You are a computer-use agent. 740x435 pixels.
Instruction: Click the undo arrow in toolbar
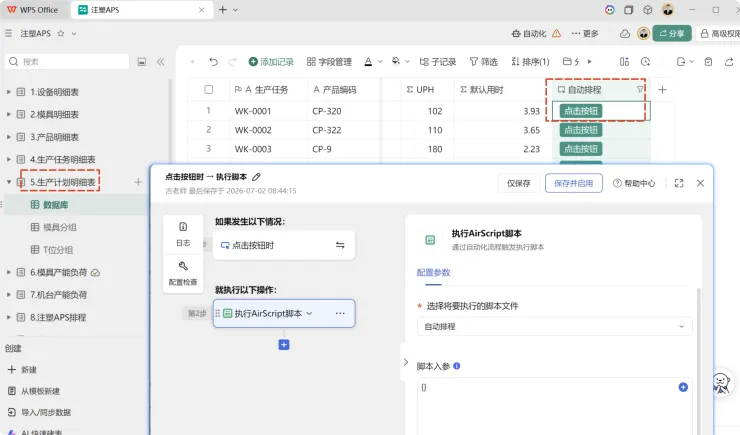(213, 62)
